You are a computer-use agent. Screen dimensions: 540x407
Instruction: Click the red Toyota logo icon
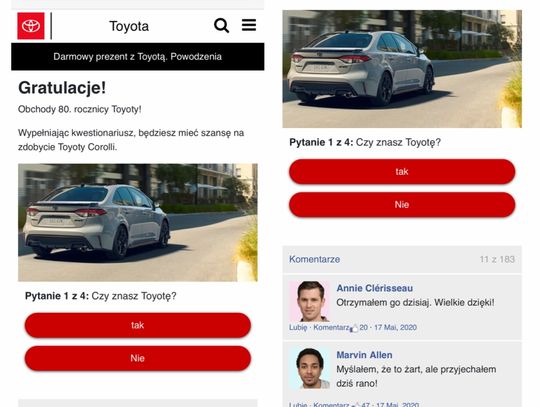pyautogui.click(x=31, y=26)
